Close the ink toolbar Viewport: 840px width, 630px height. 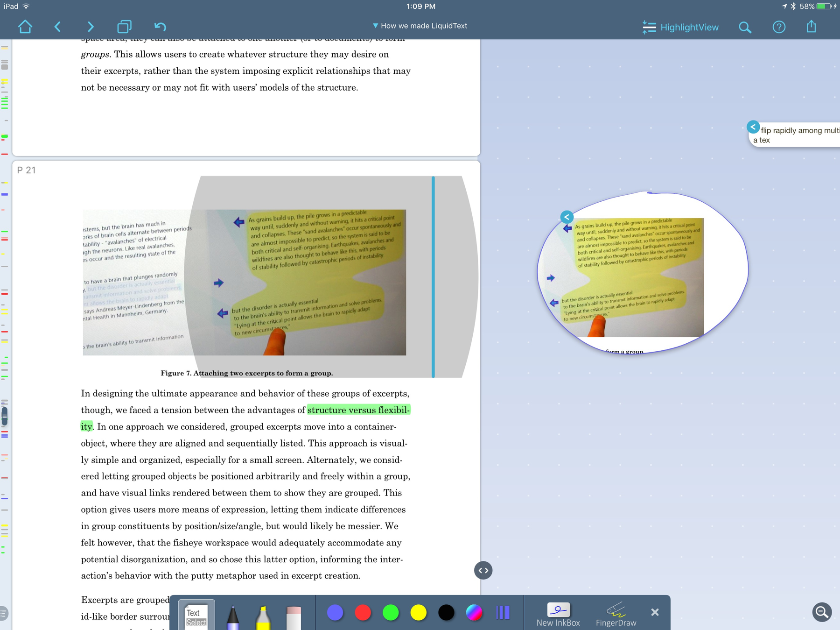[x=655, y=612]
